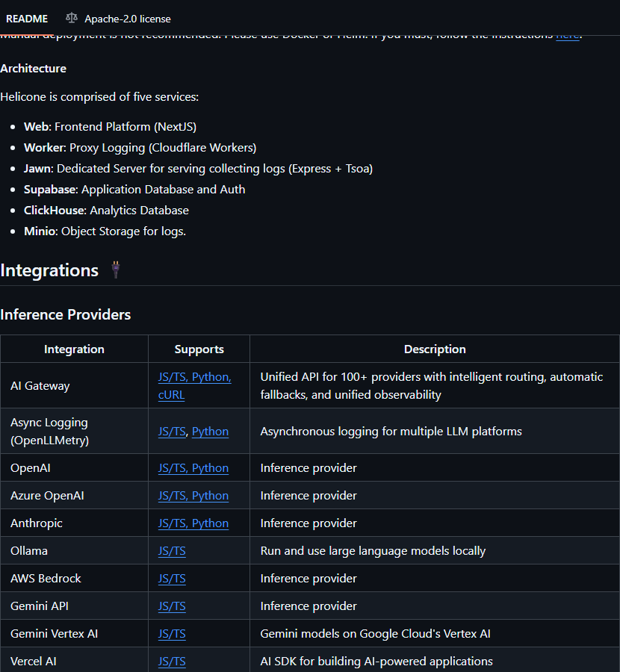Image resolution: width=620 pixels, height=672 pixels.
Task: Follow the JS/TS, Python link for OpenAI
Action: [193, 468]
